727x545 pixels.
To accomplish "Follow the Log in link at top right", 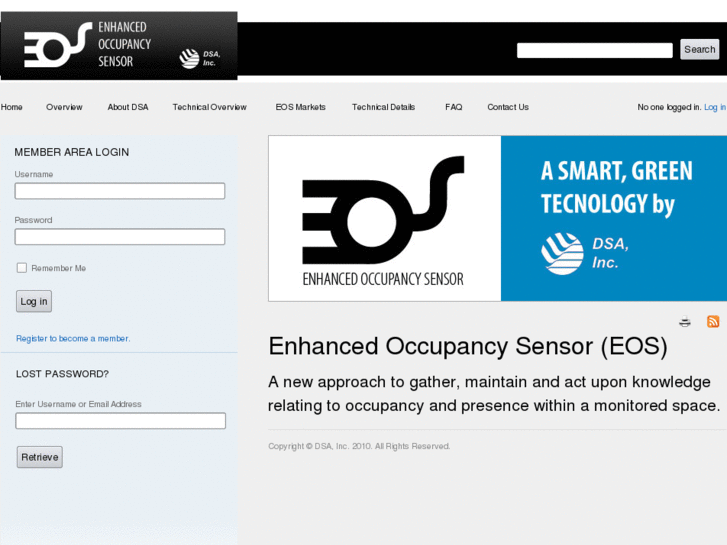I will click(715, 107).
